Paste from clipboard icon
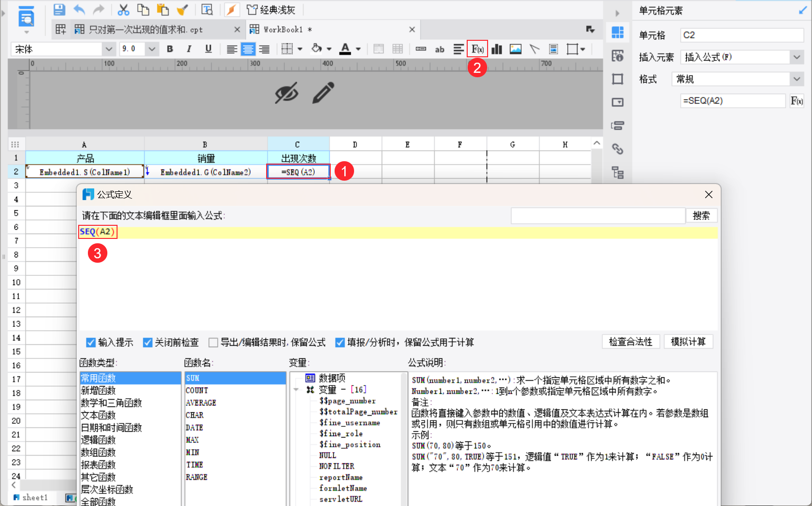This screenshot has width=812, height=506. (x=163, y=10)
